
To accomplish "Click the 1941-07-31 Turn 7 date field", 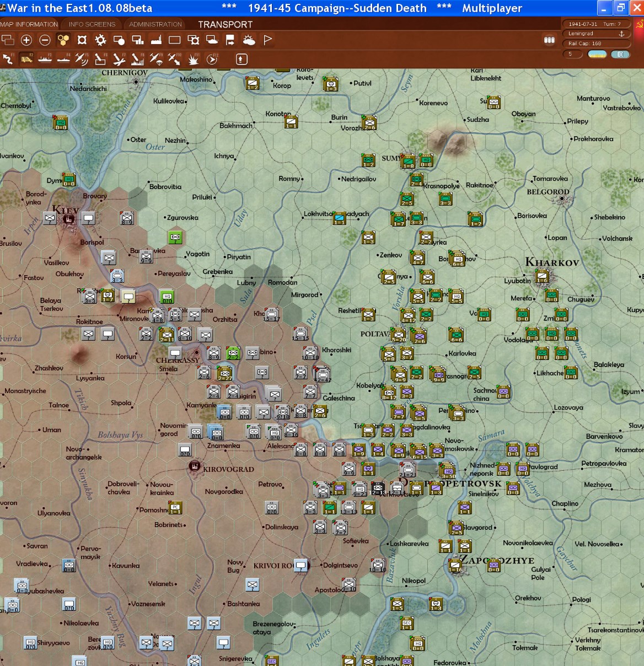I will (596, 24).
